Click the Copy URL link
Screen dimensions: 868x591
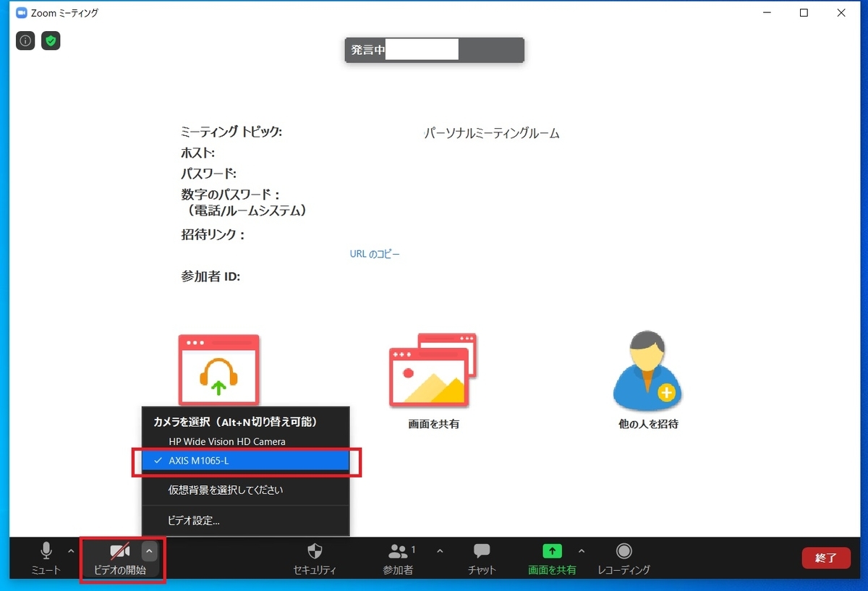point(375,254)
